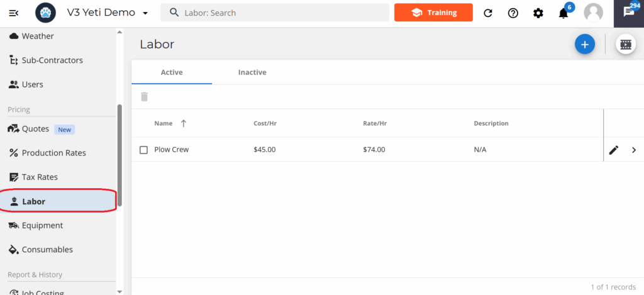This screenshot has width=644, height=295.
Task: Open the video tutorial icon
Action: pyautogui.click(x=625, y=44)
